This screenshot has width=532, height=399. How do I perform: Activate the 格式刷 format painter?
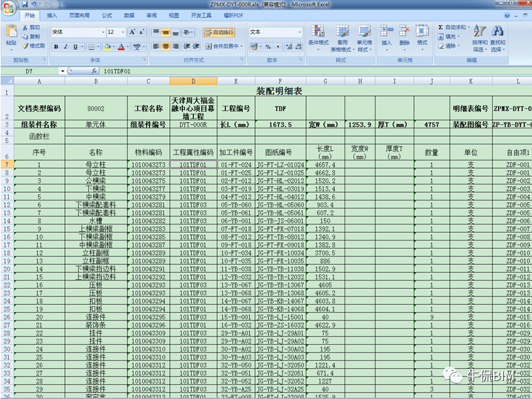[33, 46]
